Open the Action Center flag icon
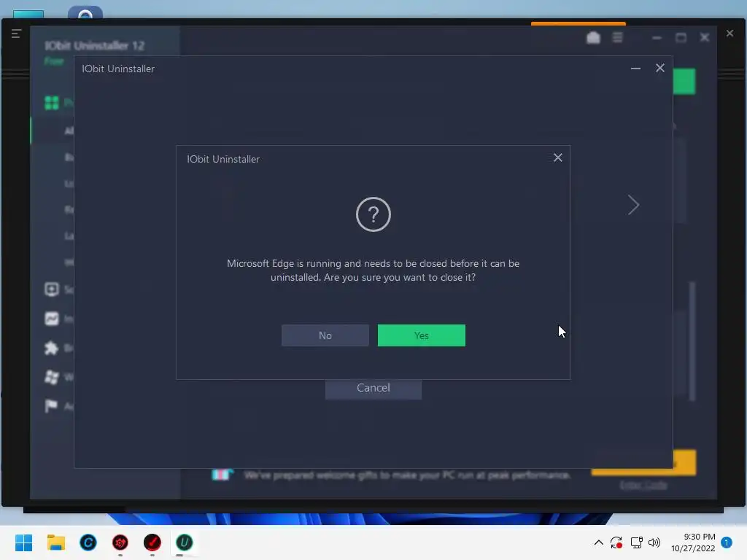This screenshot has height=560, width=747. [x=50, y=406]
